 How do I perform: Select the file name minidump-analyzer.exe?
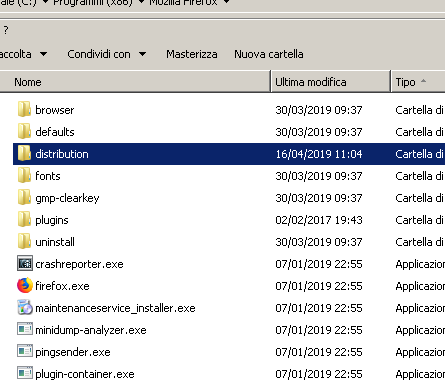point(91,330)
